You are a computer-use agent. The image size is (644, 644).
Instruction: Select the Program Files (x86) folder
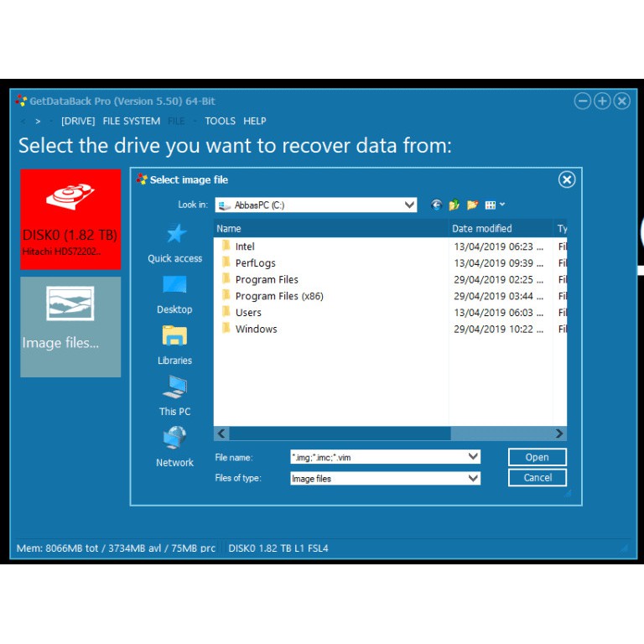pyautogui.click(x=279, y=296)
